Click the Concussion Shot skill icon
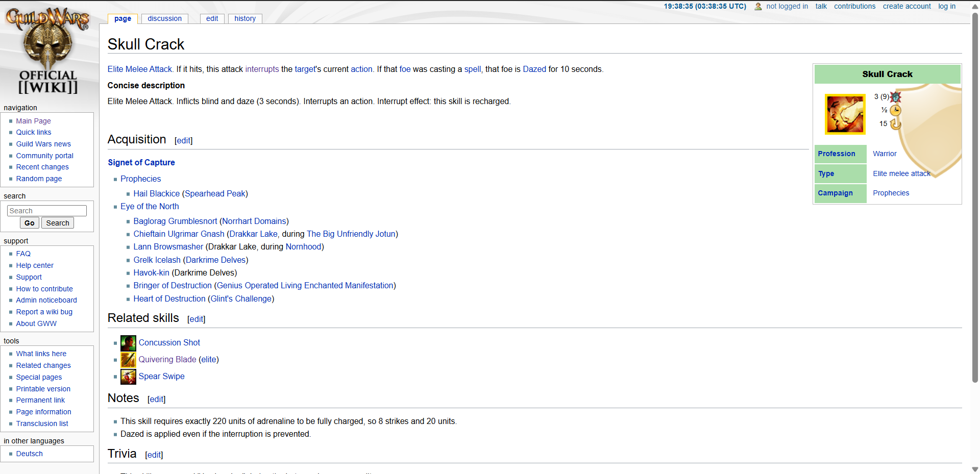The image size is (980, 474). [128, 343]
